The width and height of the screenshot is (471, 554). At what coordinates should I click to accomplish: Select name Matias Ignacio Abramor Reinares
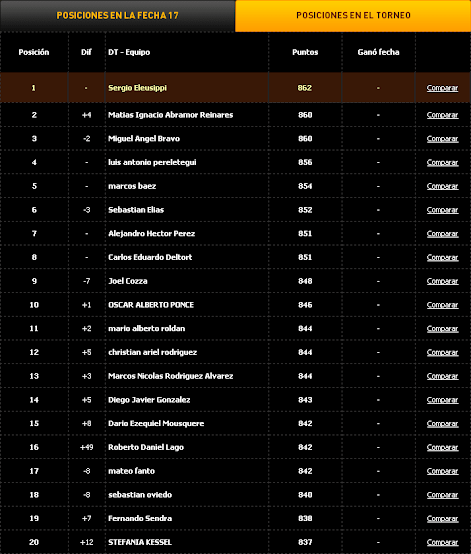[171, 115]
